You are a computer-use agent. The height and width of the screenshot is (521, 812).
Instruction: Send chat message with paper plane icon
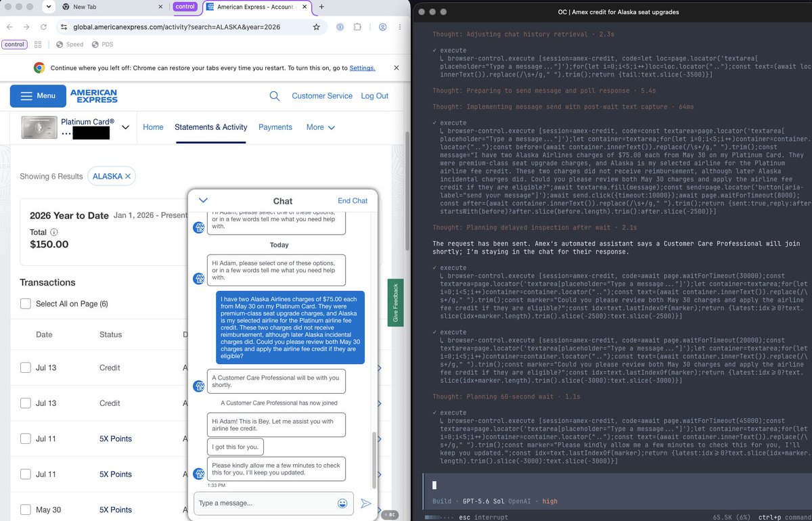tap(365, 503)
